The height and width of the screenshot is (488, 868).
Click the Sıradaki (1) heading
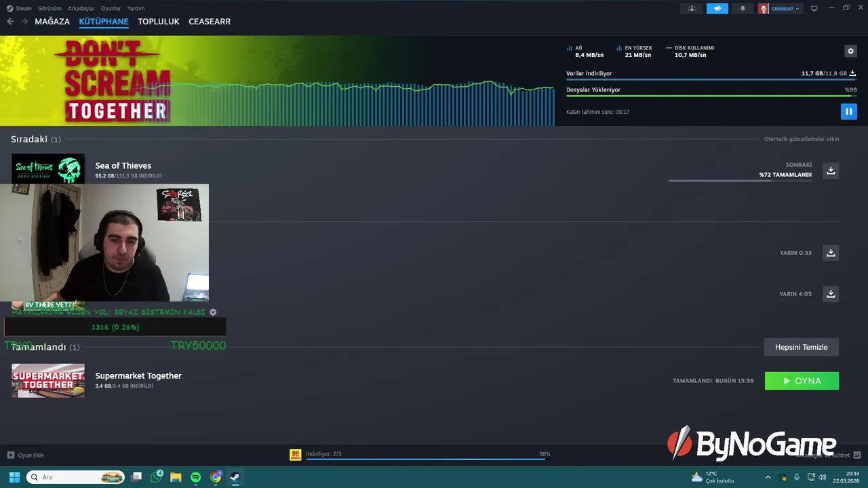pyautogui.click(x=36, y=139)
